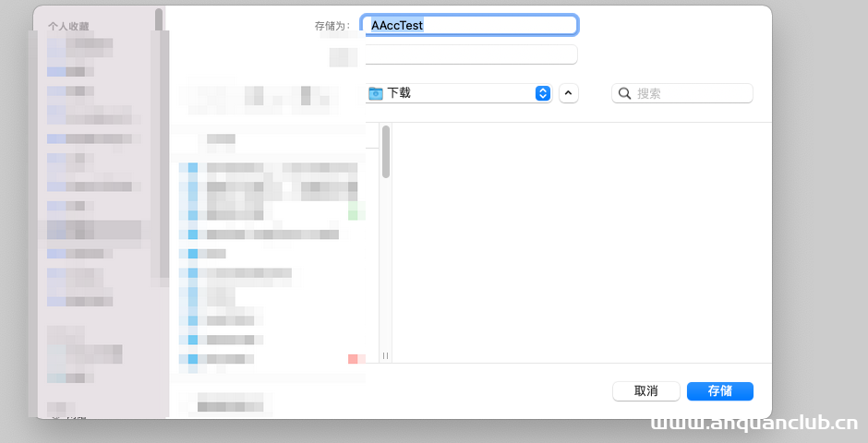Click the blue Downloads folder icon
868x443 pixels.
[376, 93]
